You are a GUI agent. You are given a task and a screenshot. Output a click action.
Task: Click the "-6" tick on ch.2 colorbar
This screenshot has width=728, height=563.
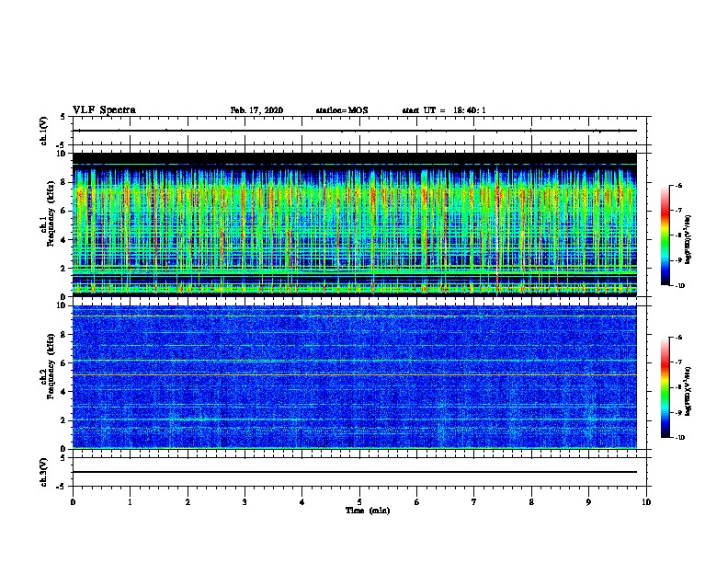click(678, 338)
